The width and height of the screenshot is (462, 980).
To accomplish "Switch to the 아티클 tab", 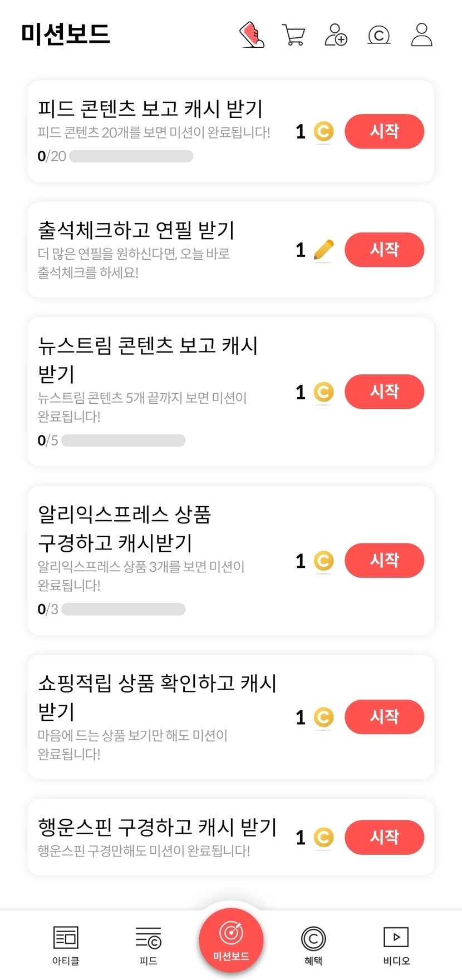I will (x=66, y=945).
